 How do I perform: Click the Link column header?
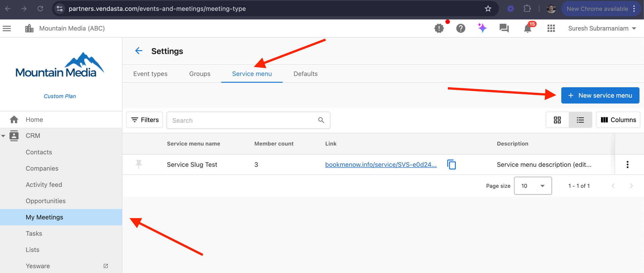click(x=331, y=144)
